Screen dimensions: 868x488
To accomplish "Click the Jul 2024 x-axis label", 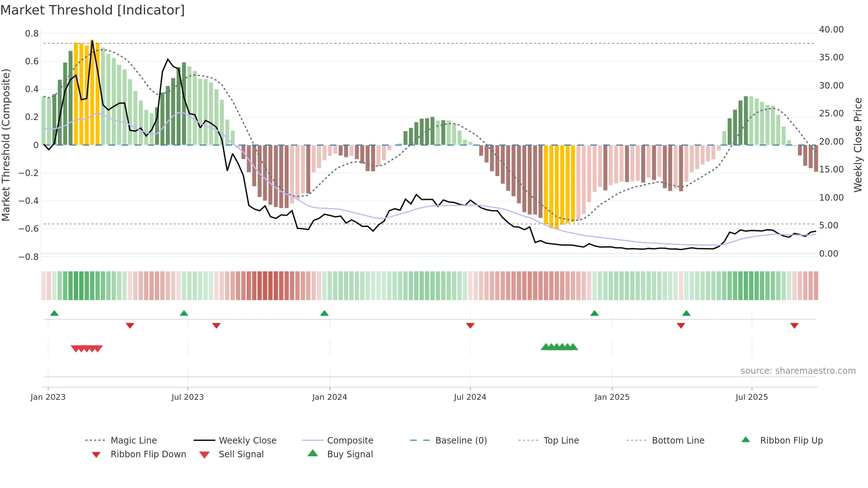I will [x=470, y=397].
